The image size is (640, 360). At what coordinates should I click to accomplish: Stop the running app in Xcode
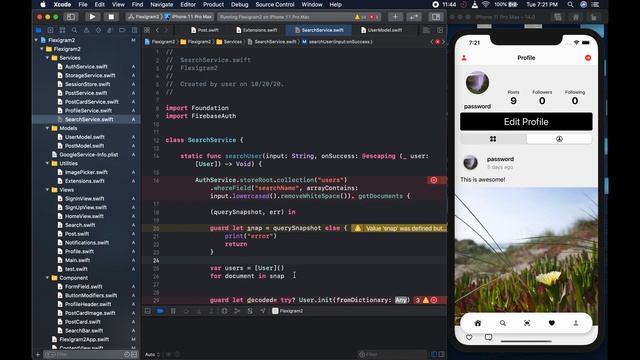tap(111, 17)
